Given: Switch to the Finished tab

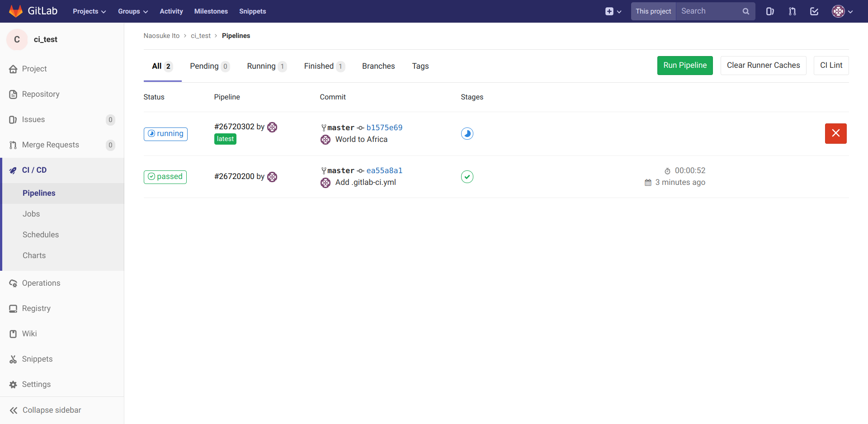Looking at the screenshot, I should (x=325, y=66).
